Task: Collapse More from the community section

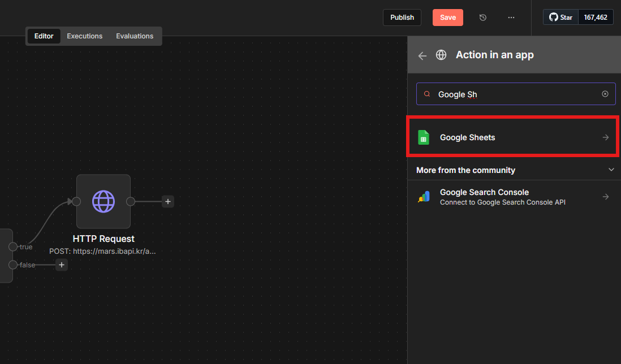Action: click(611, 170)
